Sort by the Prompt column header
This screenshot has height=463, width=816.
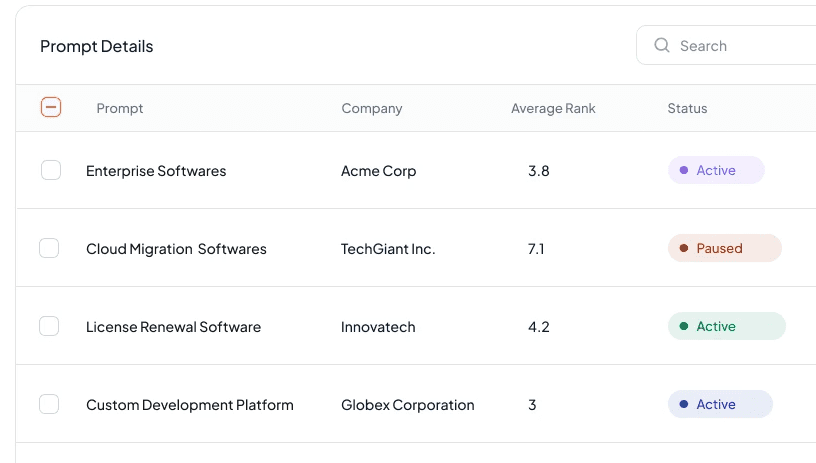120,108
